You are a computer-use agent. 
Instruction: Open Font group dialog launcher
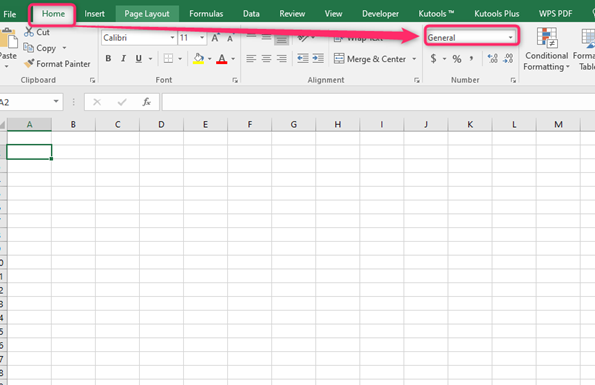(x=235, y=80)
